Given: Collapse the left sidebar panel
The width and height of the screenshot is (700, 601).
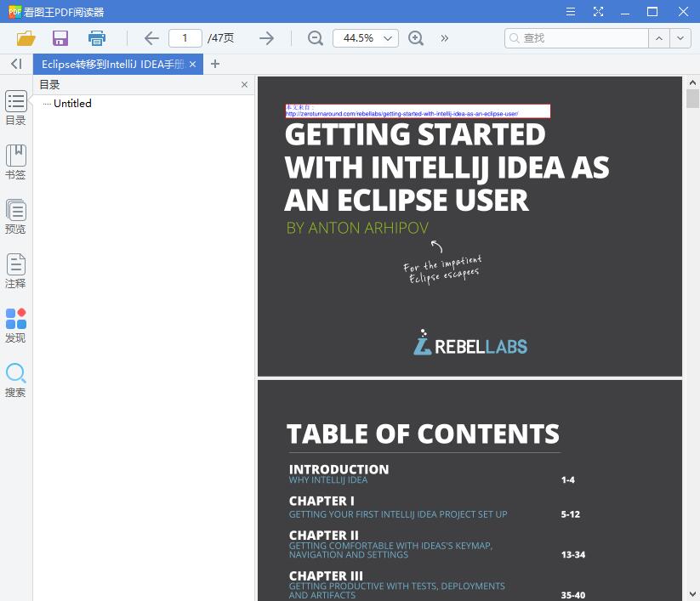Looking at the screenshot, I should [x=16, y=65].
